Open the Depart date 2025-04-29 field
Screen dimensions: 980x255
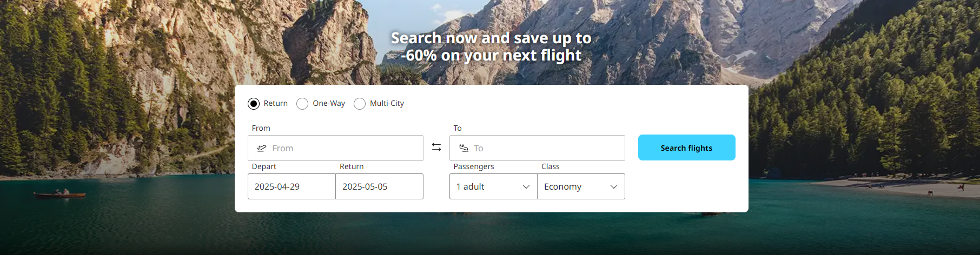(292, 186)
